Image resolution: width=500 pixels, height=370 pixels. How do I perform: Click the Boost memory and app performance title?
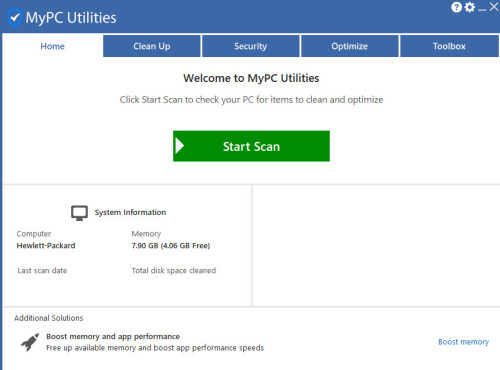(113, 336)
